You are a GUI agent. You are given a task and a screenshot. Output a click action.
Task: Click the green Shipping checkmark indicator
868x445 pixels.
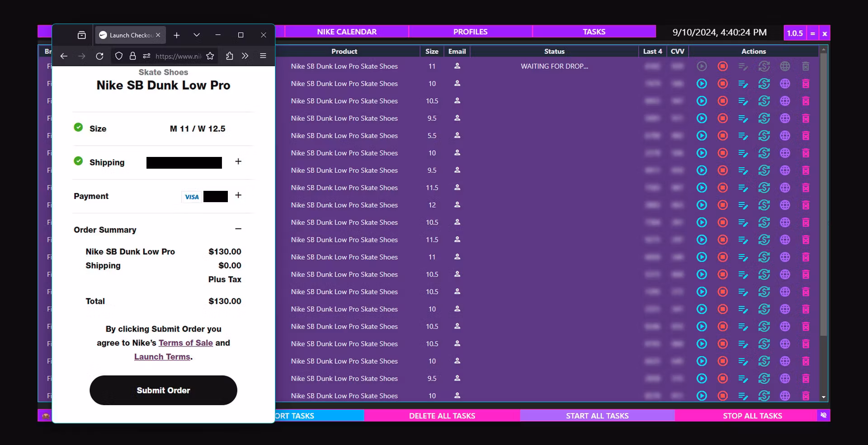78,161
